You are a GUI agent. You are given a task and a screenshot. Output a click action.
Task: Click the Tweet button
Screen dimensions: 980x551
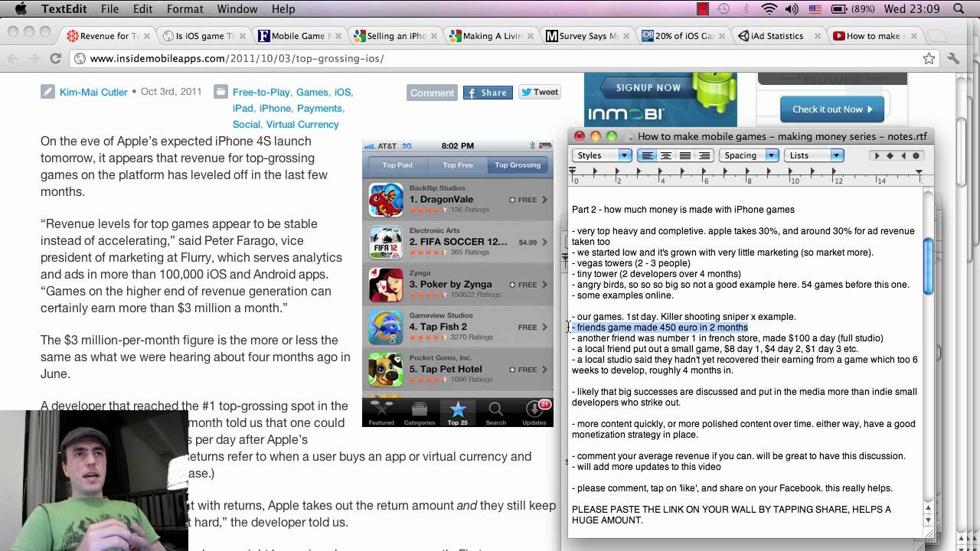click(x=540, y=92)
